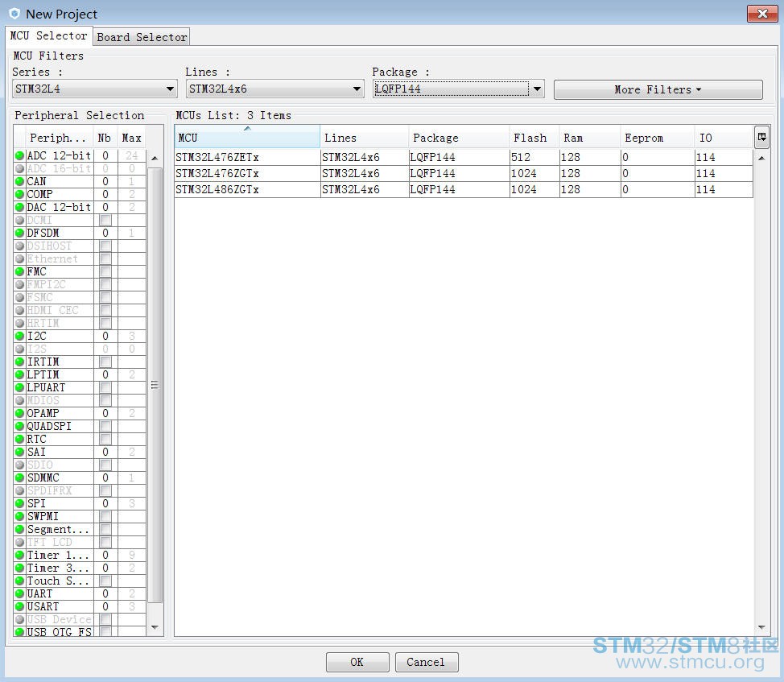This screenshot has height=682, width=784.
Task: Click the peripheral list scroll-up arrow
Action: tap(155, 158)
